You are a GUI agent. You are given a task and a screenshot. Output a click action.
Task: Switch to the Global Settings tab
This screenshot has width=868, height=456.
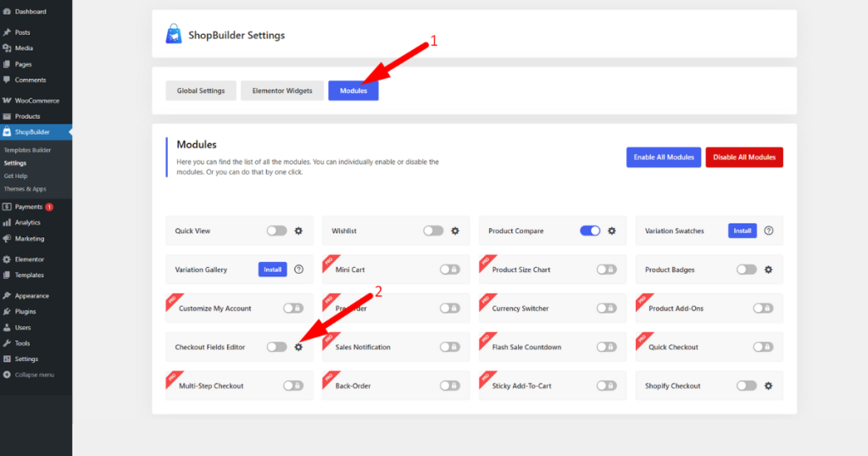tap(201, 91)
